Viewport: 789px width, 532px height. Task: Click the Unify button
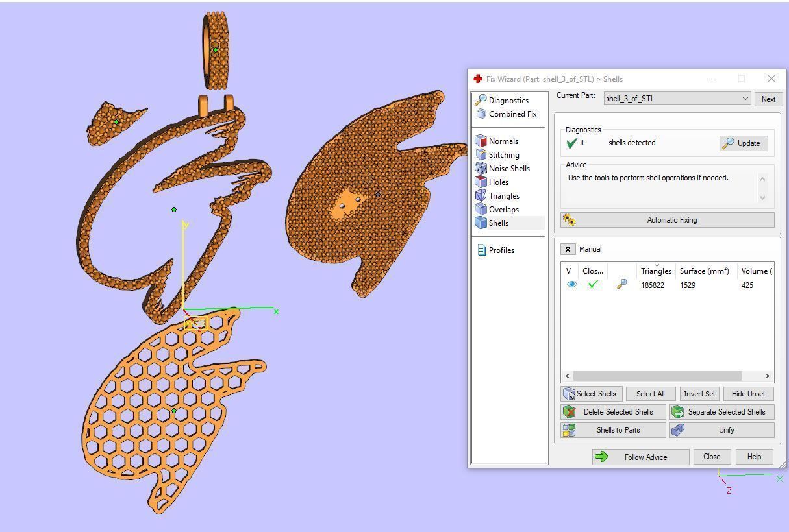[x=721, y=430]
